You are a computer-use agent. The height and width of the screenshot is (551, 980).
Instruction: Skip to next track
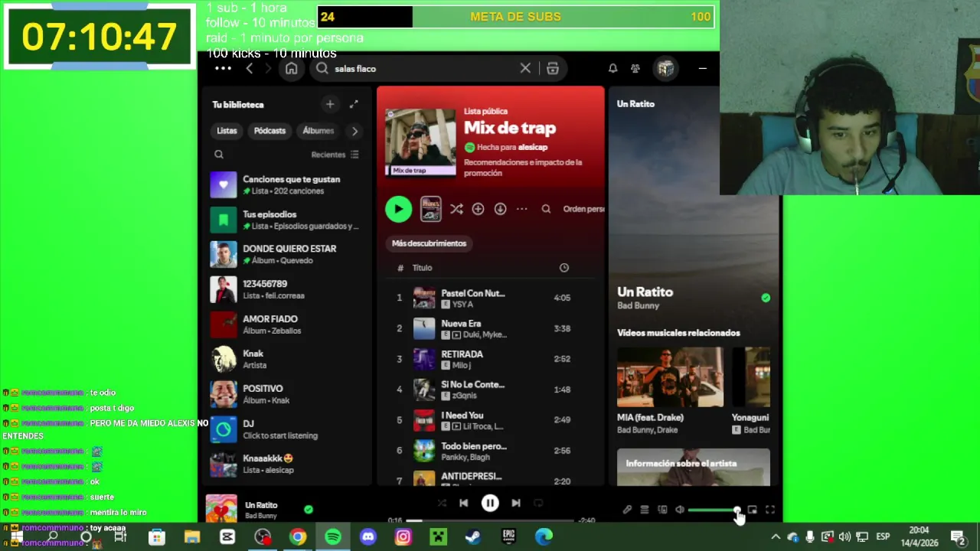516,503
